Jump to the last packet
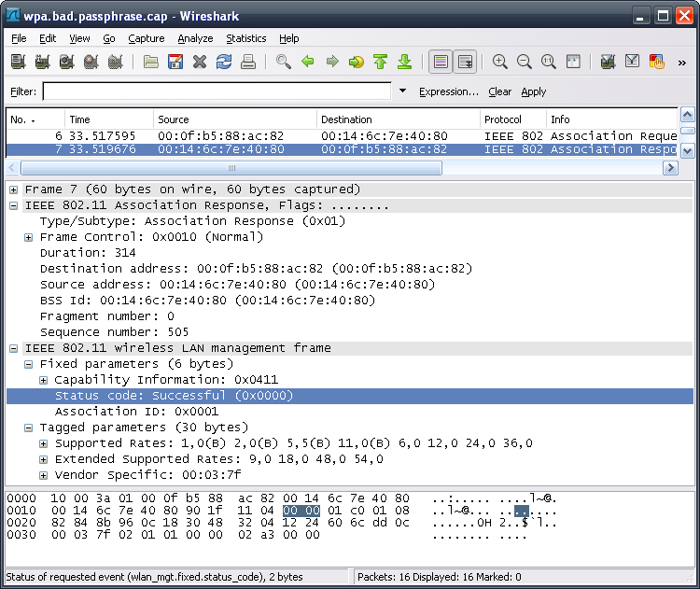 pyautogui.click(x=404, y=62)
